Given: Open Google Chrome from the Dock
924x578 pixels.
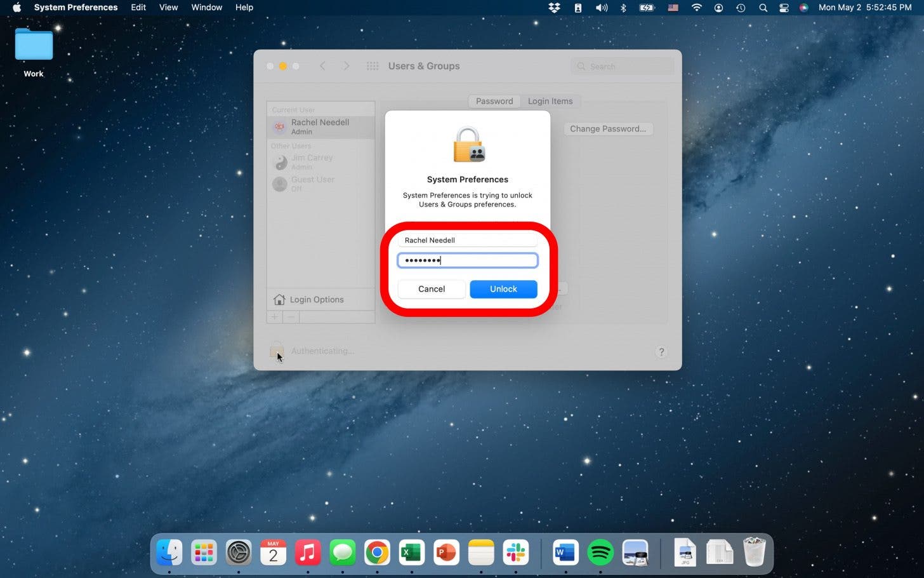Looking at the screenshot, I should point(377,553).
